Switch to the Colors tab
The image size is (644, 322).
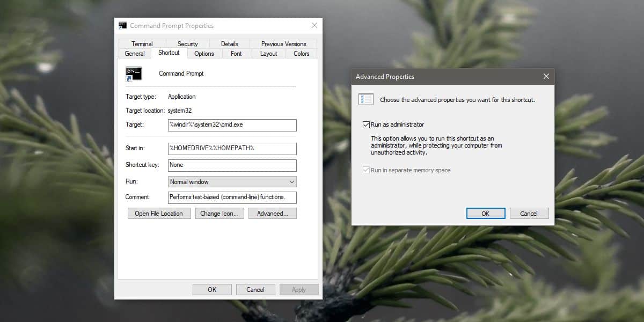point(302,54)
